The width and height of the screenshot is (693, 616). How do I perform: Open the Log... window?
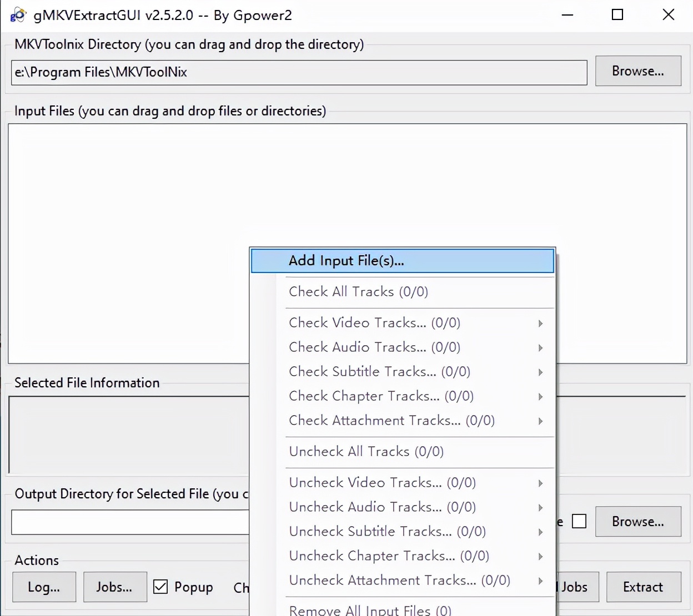tap(44, 587)
